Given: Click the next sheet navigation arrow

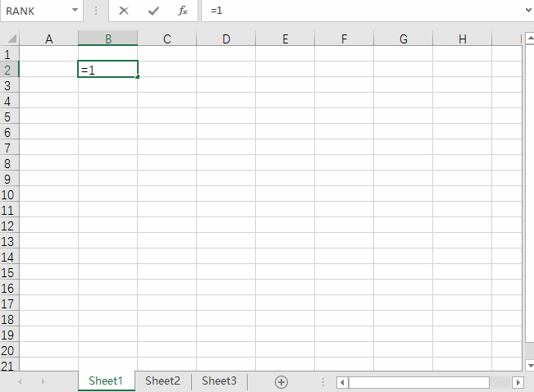Looking at the screenshot, I should (x=43, y=382).
